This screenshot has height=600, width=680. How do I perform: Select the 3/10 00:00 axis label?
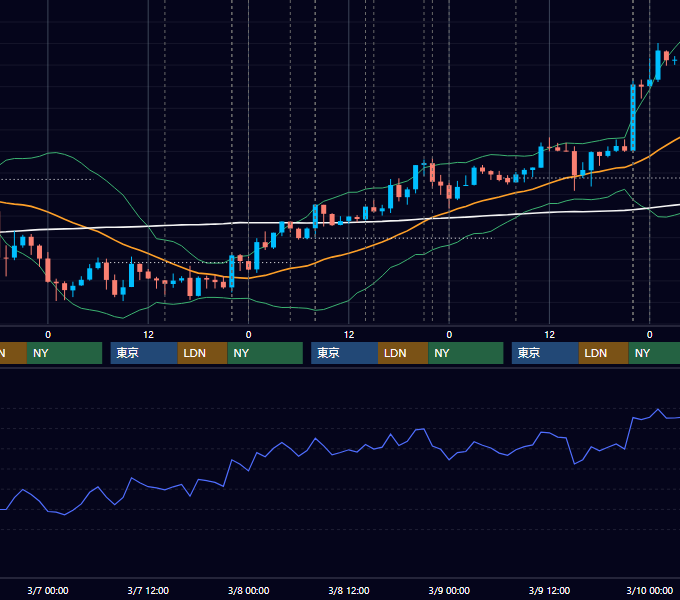[650, 590]
